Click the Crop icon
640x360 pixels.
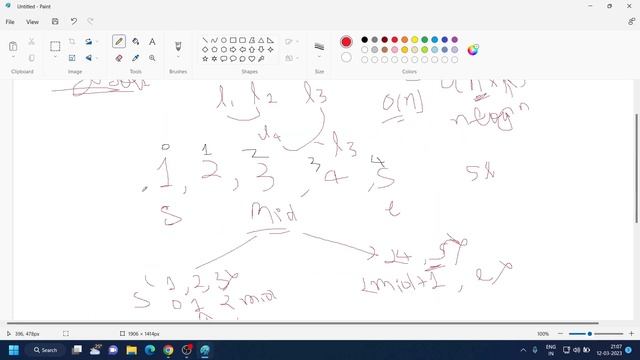72,41
